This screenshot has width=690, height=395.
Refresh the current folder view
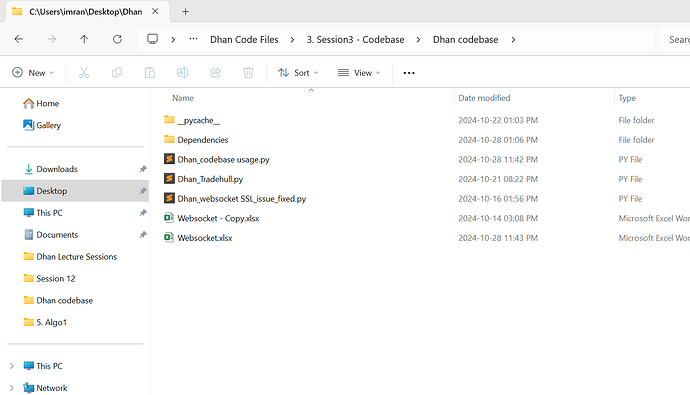pos(117,39)
